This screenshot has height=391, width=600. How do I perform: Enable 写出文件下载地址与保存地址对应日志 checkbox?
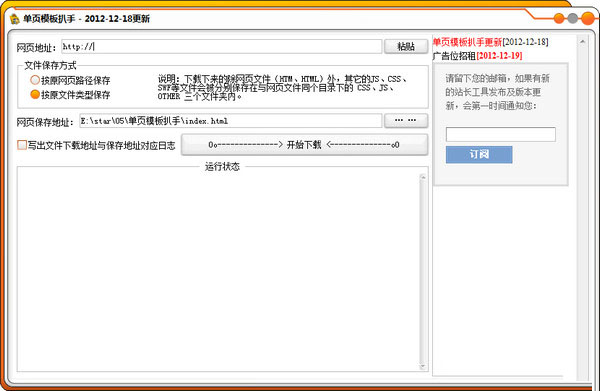pos(22,145)
